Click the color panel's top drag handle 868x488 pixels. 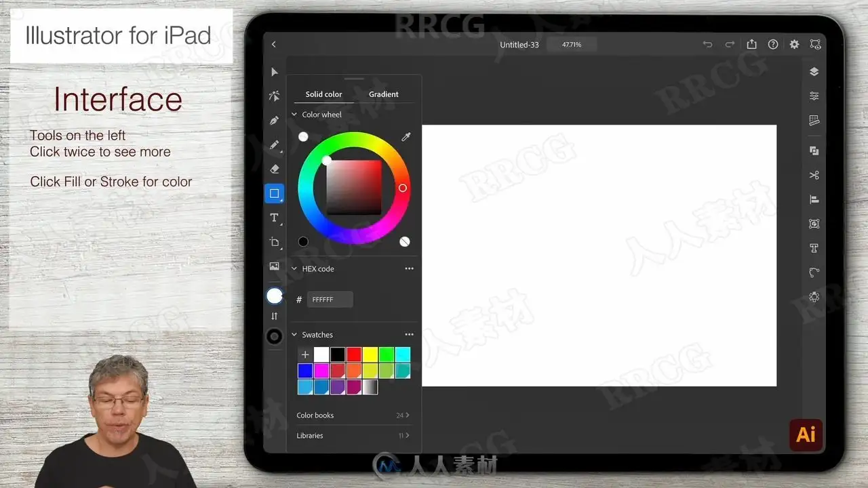tap(354, 79)
